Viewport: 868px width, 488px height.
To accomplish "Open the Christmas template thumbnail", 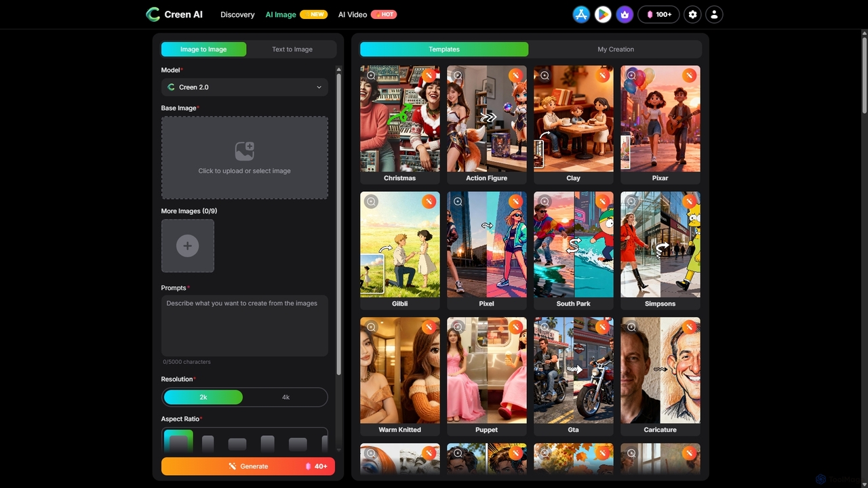I will pos(400,119).
